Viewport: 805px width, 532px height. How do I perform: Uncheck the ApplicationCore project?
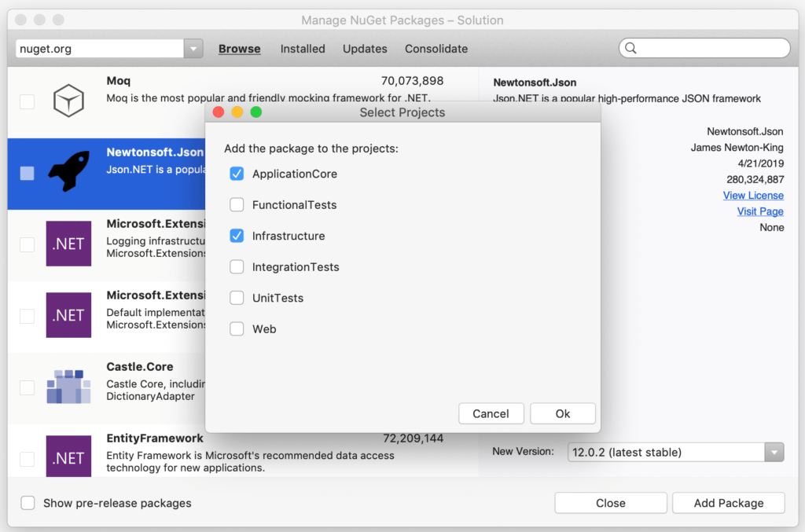pyautogui.click(x=236, y=174)
